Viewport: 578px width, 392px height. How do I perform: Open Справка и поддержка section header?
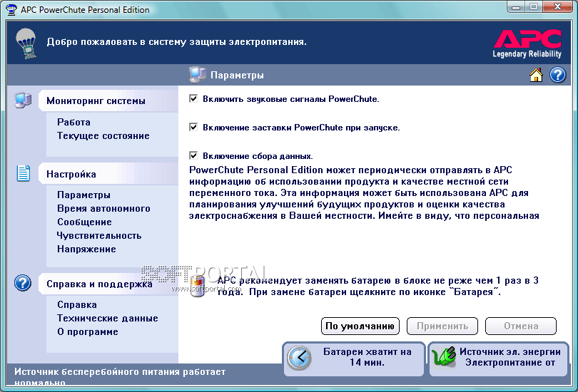(x=108, y=284)
